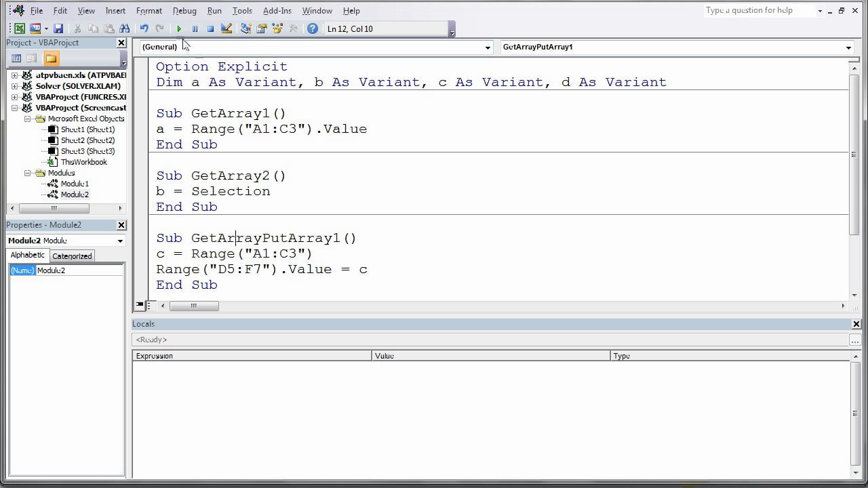Open the Format menu
Screen dimensions: 868x488
pos(149,11)
